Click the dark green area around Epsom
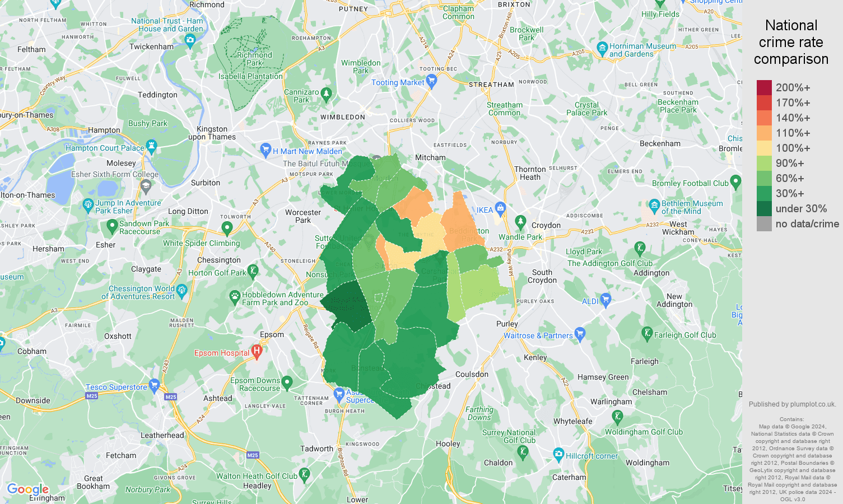The width and height of the screenshot is (843, 504). (x=347, y=302)
